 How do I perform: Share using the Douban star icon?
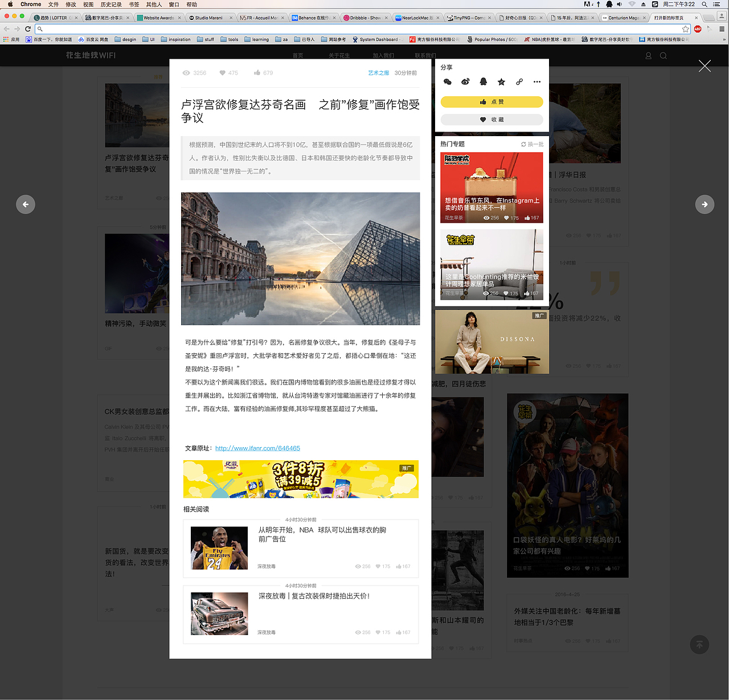[x=501, y=81]
